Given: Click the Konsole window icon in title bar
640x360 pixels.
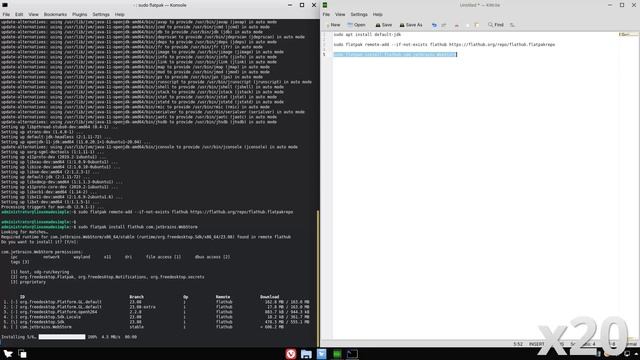Looking at the screenshot, I should coord(5,5).
